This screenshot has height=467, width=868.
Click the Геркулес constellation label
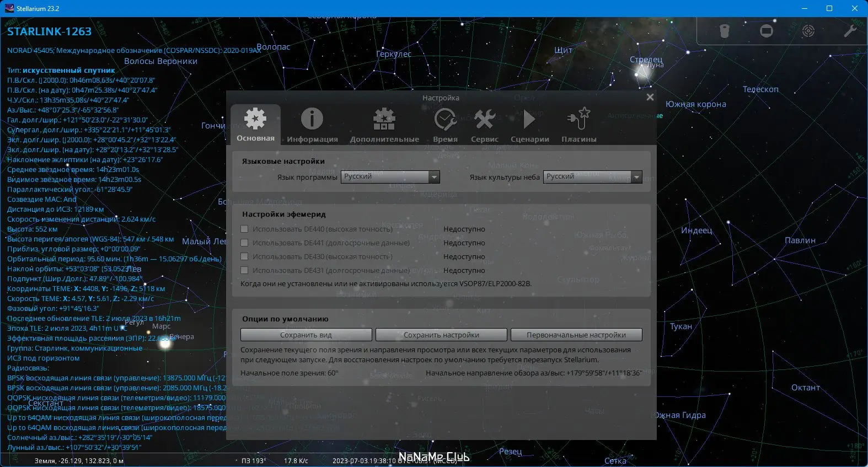394,54
